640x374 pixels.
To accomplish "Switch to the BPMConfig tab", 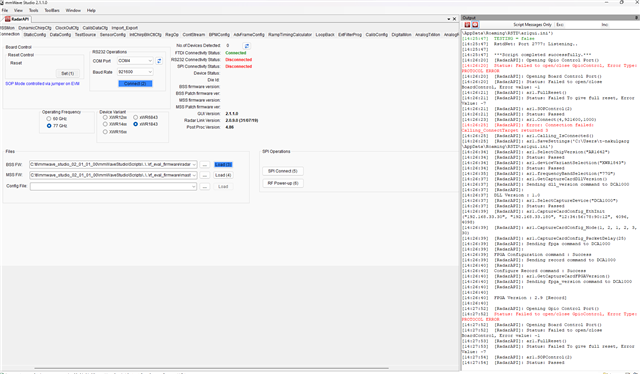I will point(219,35).
